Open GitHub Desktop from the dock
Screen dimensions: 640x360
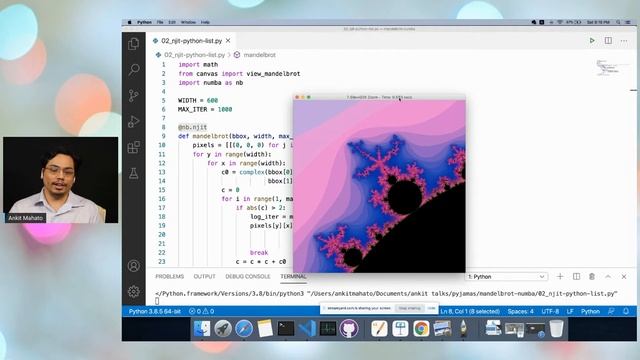tap(349, 328)
